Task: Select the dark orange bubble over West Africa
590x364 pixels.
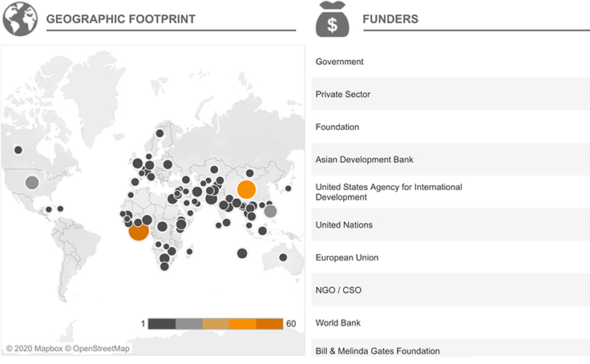Action: (x=138, y=231)
